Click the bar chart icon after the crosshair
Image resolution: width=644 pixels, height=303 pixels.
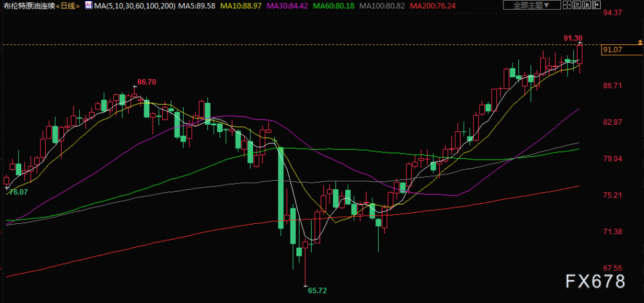(578, 6)
